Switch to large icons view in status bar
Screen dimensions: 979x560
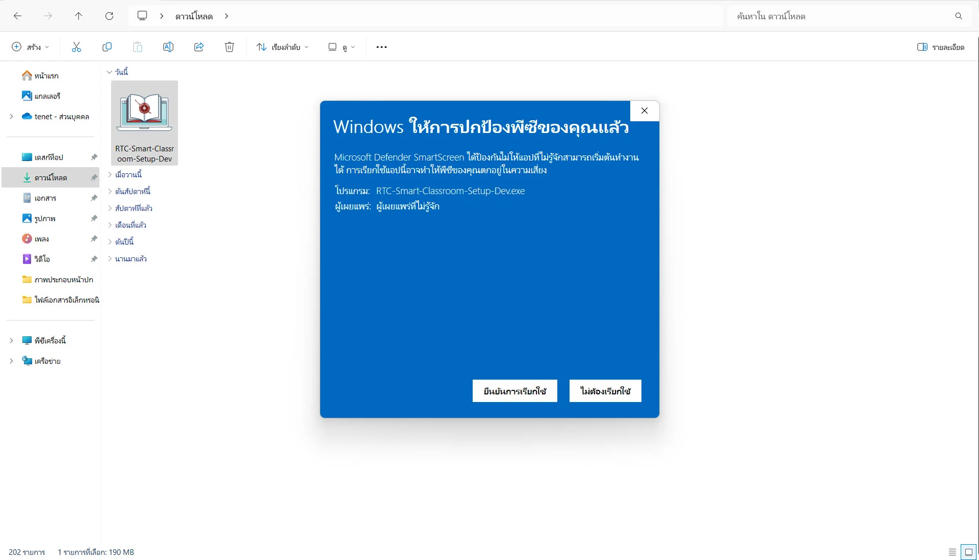pyautogui.click(x=969, y=552)
